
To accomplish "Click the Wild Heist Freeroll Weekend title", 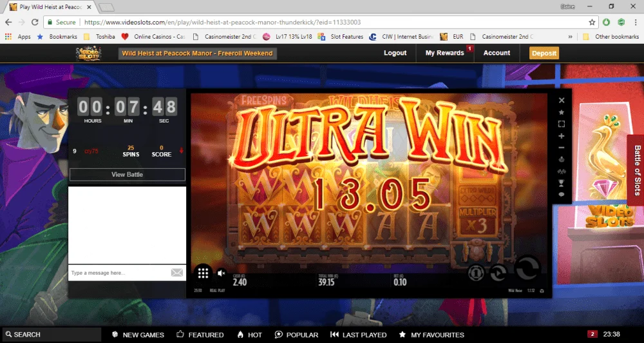I will point(197,53).
